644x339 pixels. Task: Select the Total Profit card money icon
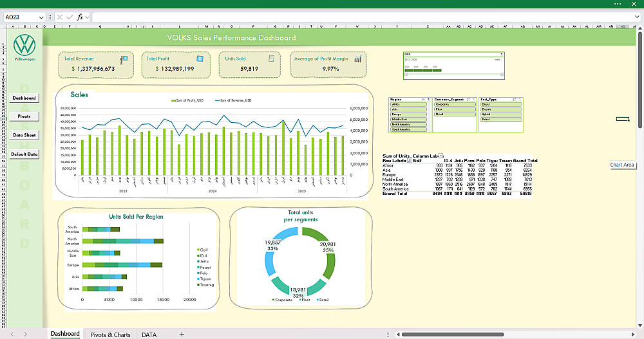[x=200, y=59]
